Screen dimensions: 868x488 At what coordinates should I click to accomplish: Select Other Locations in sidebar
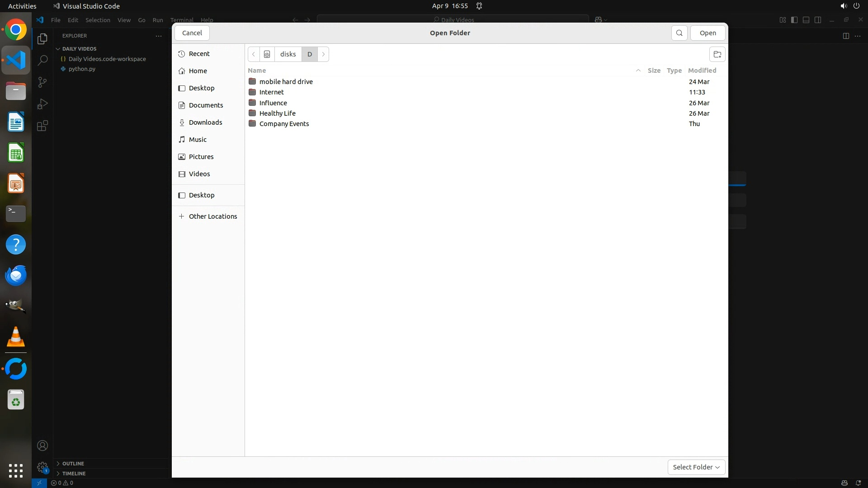click(x=212, y=216)
